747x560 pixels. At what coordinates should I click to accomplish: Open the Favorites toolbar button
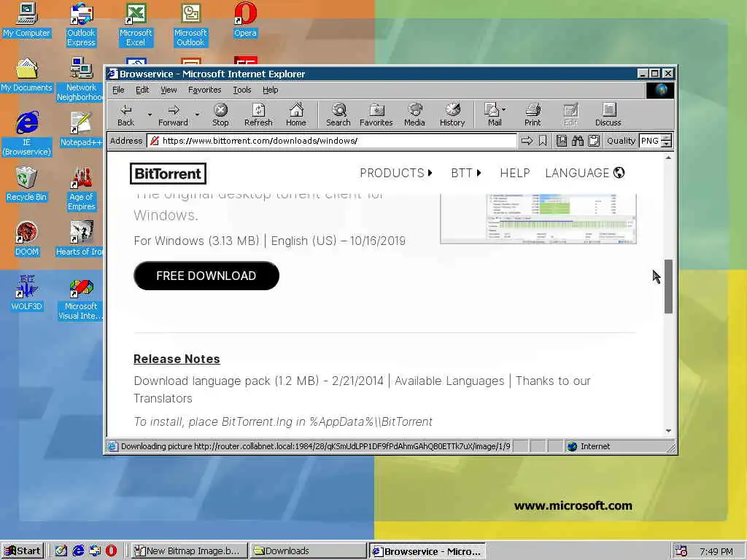click(376, 114)
